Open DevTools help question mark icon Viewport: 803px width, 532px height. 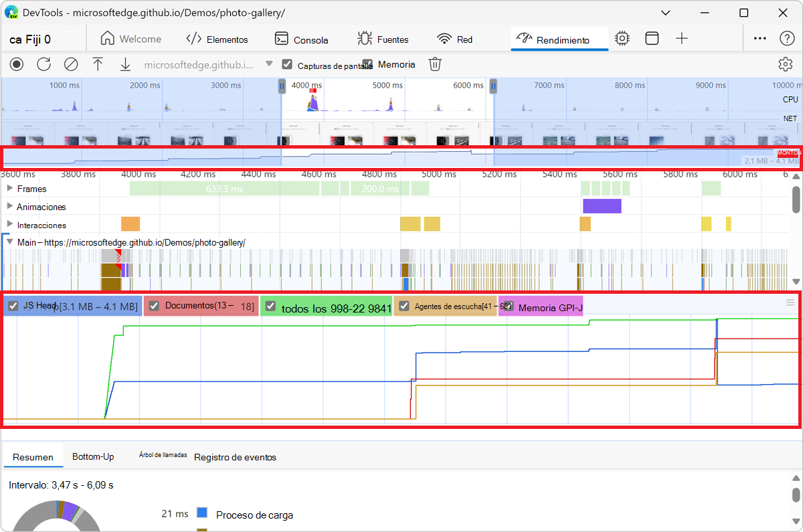pyautogui.click(x=787, y=38)
